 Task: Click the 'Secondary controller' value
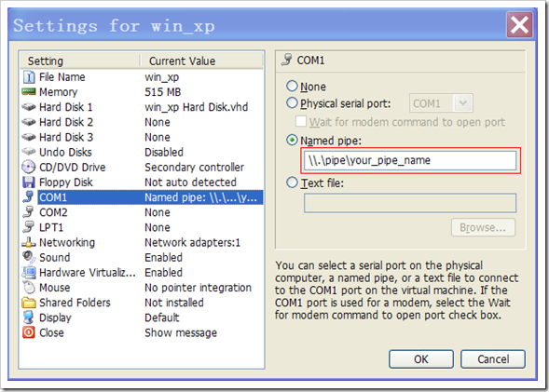(194, 168)
